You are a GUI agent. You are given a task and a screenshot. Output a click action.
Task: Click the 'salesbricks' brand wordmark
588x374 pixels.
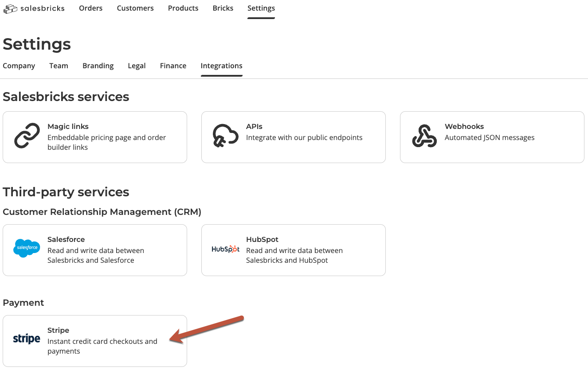coord(43,8)
